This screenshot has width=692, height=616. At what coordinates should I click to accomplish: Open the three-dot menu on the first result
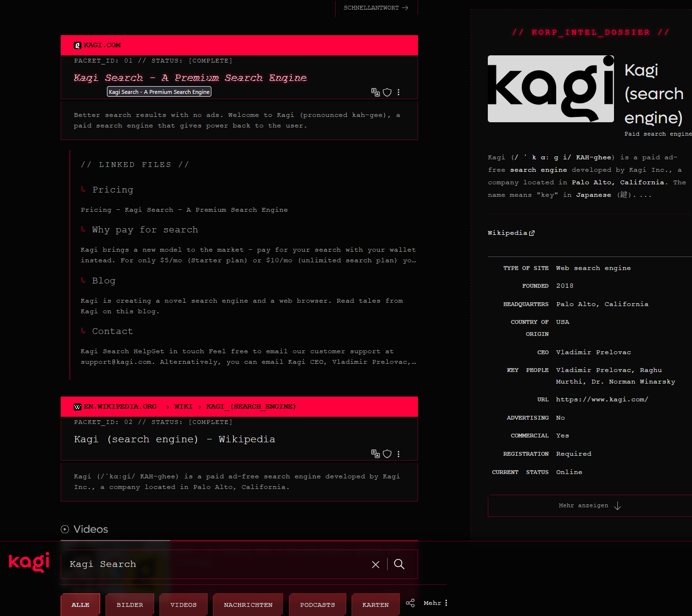(x=399, y=92)
